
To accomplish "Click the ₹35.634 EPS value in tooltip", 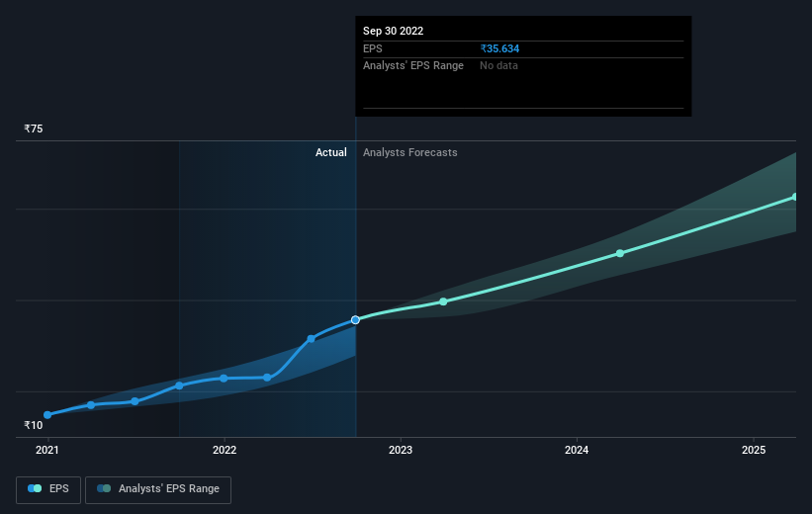I will point(499,48).
